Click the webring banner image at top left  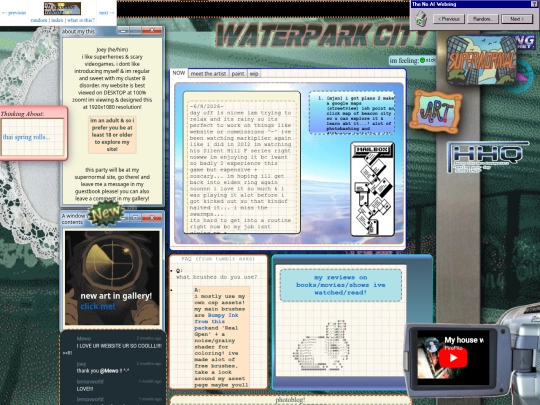[62, 8]
